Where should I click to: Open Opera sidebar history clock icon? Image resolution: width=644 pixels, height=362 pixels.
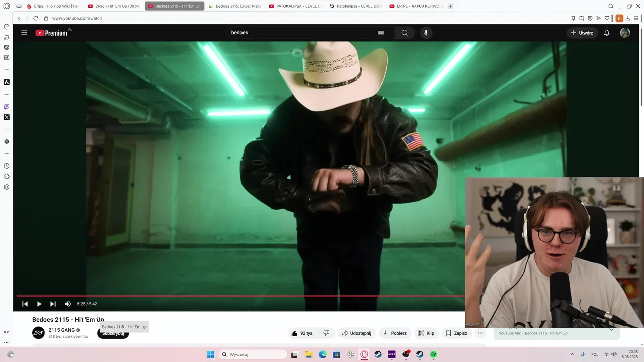click(x=7, y=166)
